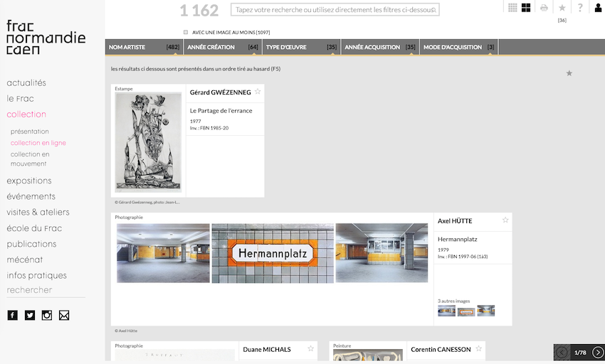Favorite the Gérard Gwézenneg artwork star
The height and width of the screenshot is (364, 605).
pyautogui.click(x=258, y=92)
